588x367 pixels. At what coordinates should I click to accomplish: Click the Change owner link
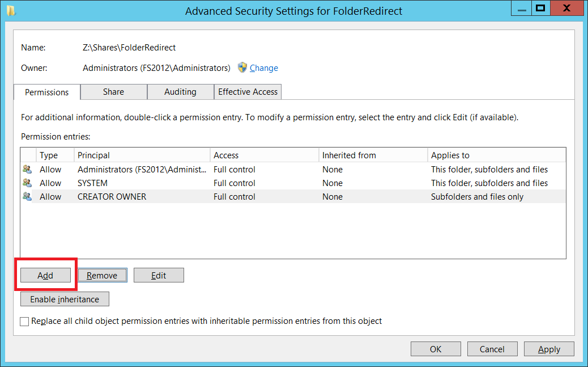click(264, 68)
